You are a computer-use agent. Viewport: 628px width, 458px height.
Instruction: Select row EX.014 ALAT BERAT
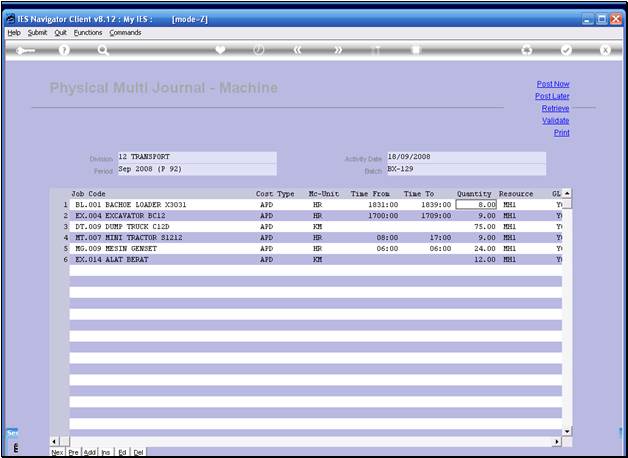[316, 259]
